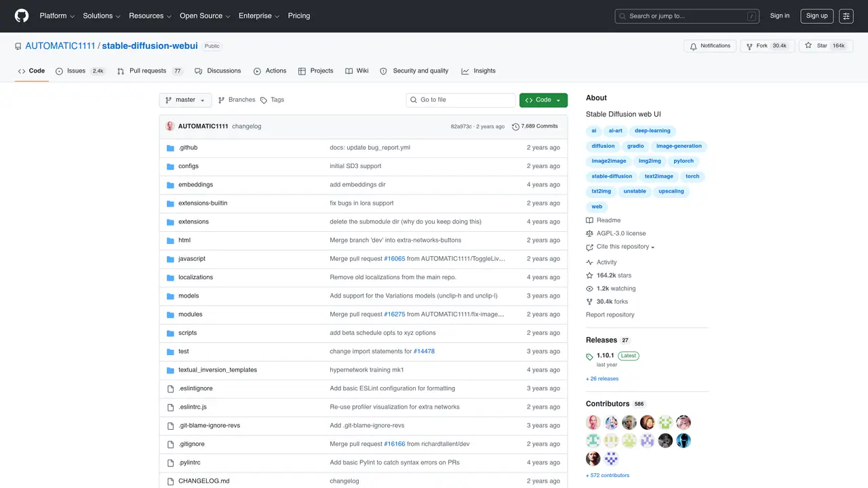
Task: Click the pytorch topic tag
Action: [x=684, y=161]
